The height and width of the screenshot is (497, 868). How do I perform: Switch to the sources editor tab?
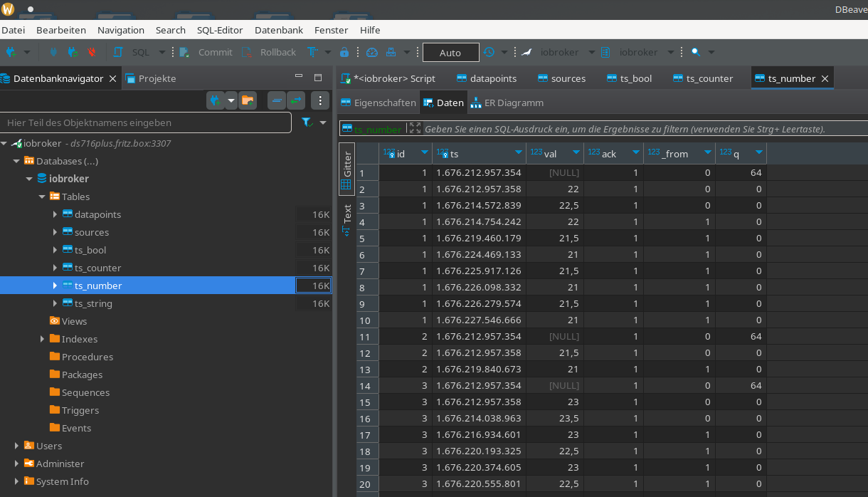tap(561, 78)
